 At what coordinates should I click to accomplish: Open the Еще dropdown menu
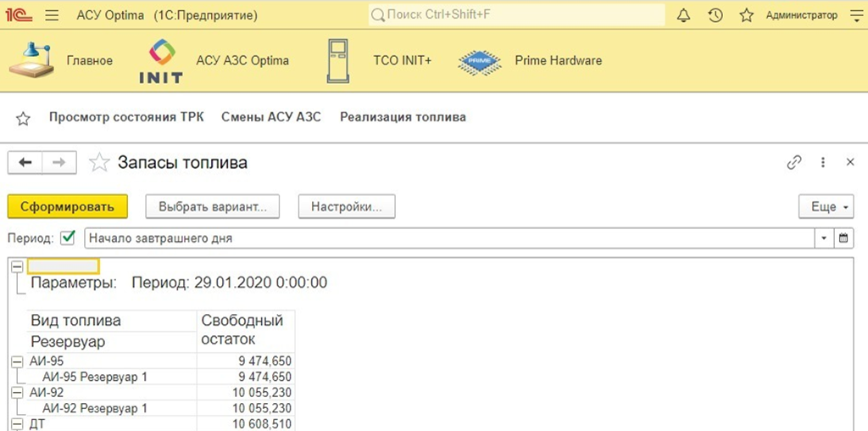[x=826, y=206]
